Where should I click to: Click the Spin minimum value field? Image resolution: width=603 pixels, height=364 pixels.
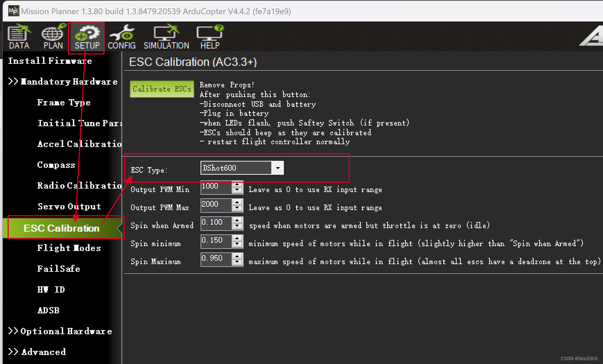(x=216, y=242)
